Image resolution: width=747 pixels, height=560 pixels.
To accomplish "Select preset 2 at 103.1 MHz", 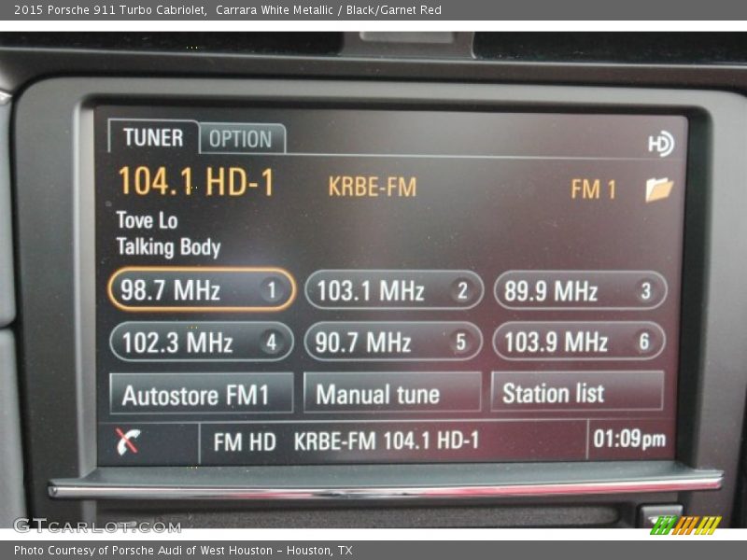I will point(394,290).
